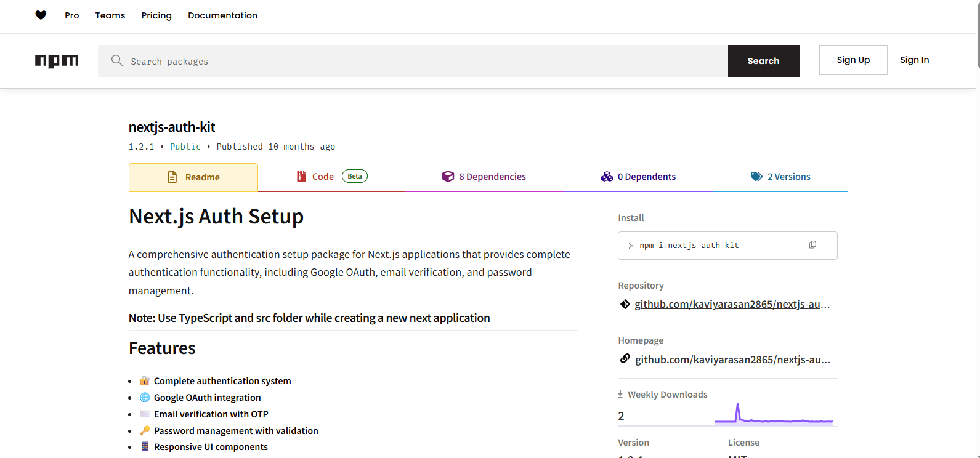The height and width of the screenshot is (458, 980).
Task: Click the magnifier icon in search bar
Action: [116, 60]
